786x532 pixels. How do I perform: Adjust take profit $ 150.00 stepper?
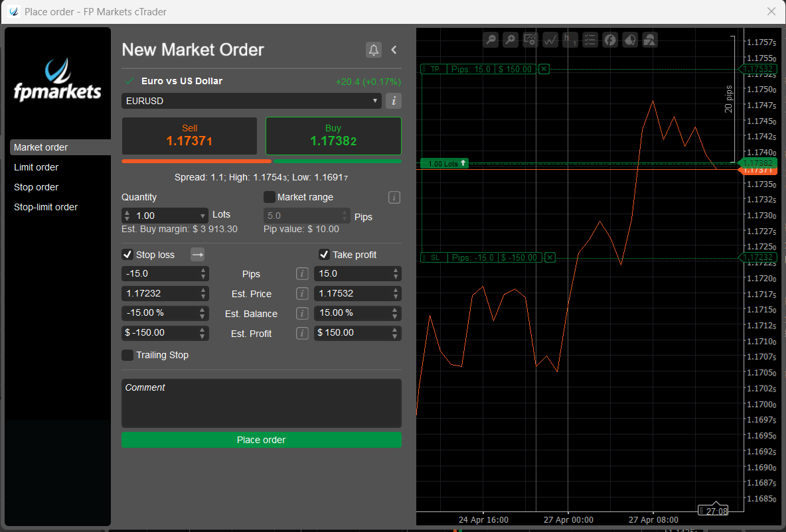pos(394,333)
